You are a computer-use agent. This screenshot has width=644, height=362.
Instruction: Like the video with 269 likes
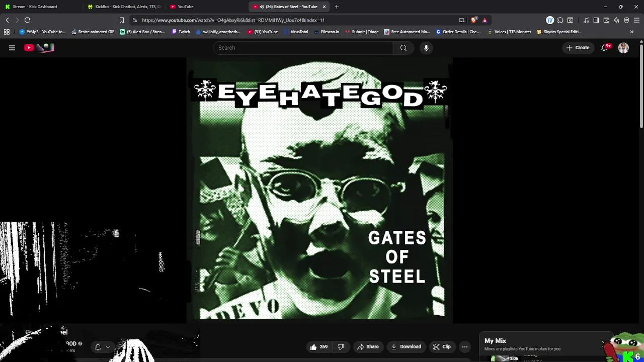coord(319,346)
